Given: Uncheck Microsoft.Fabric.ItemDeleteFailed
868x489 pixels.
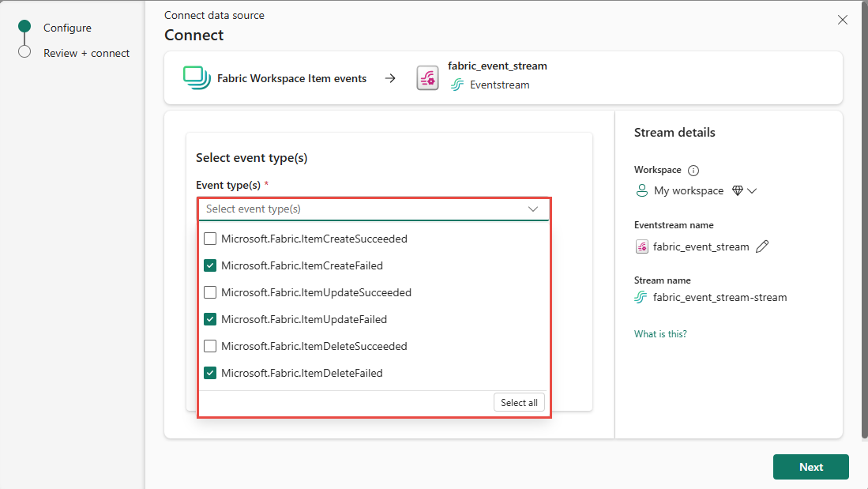Looking at the screenshot, I should (210, 373).
